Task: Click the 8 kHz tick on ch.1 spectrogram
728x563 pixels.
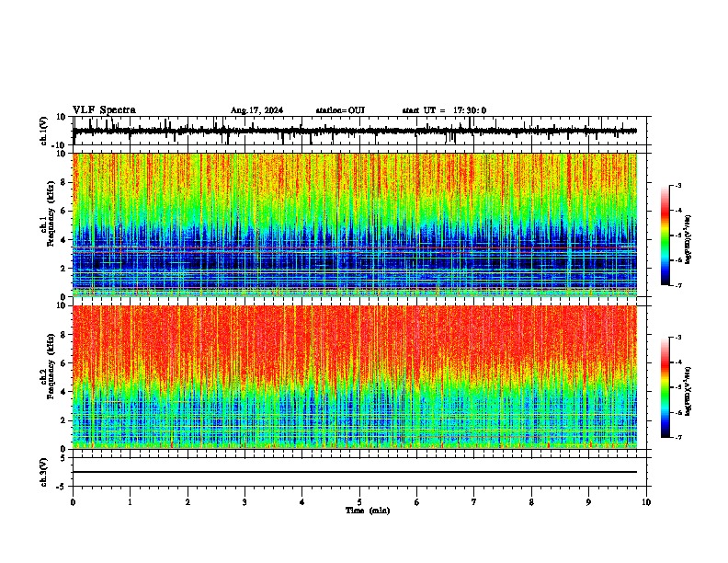Action: pyautogui.click(x=63, y=182)
